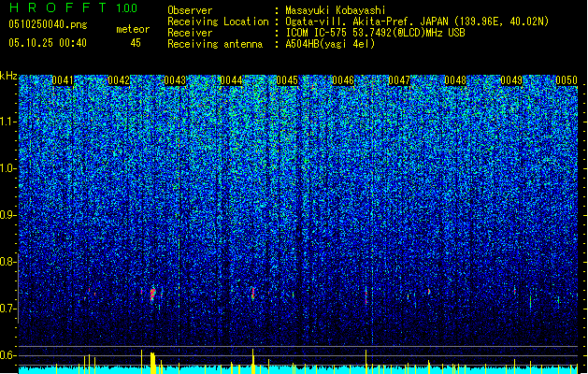Click the 1.1 kHz axis label

pos(7,122)
